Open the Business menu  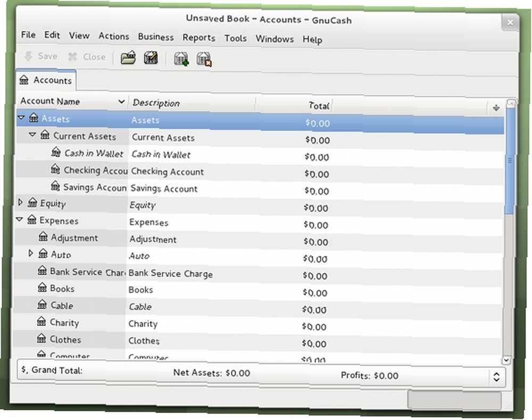click(156, 37)
